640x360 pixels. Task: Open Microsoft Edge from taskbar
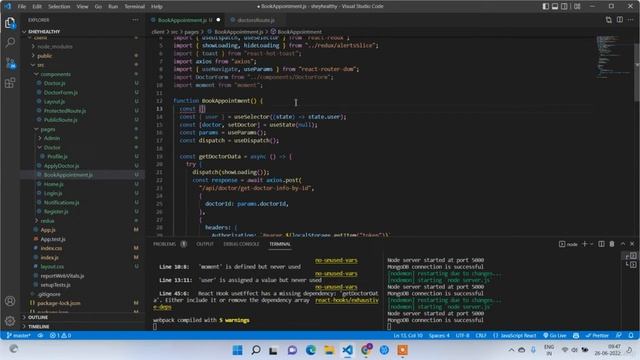click(x=311, y=350)
